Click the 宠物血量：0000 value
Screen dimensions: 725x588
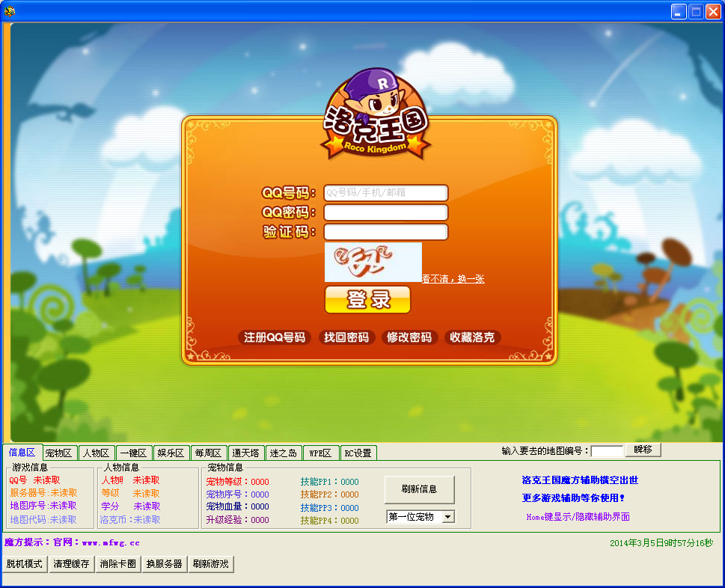tap(238, 506)
